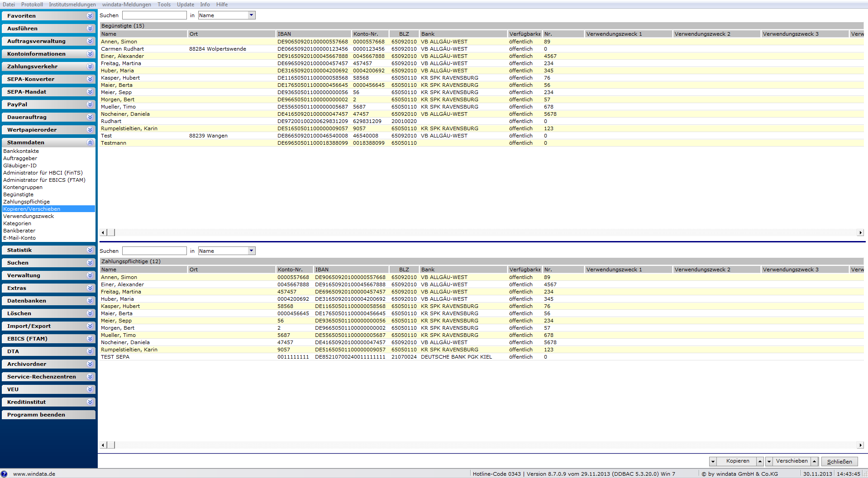Viewport: 868px width, 478px height.
Task: Open the upper 'in Name' search dropdown
Action: pyautogui.click(x=252, y=15)
